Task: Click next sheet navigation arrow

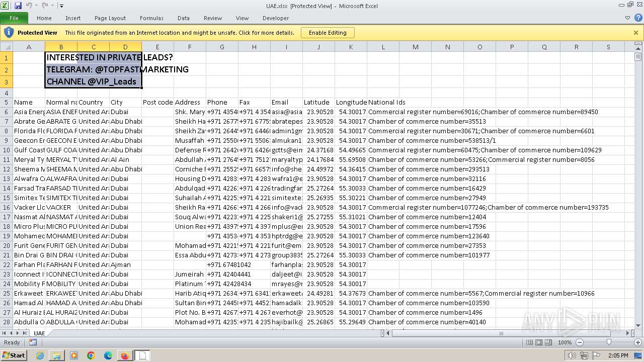Action: (19, 333)
